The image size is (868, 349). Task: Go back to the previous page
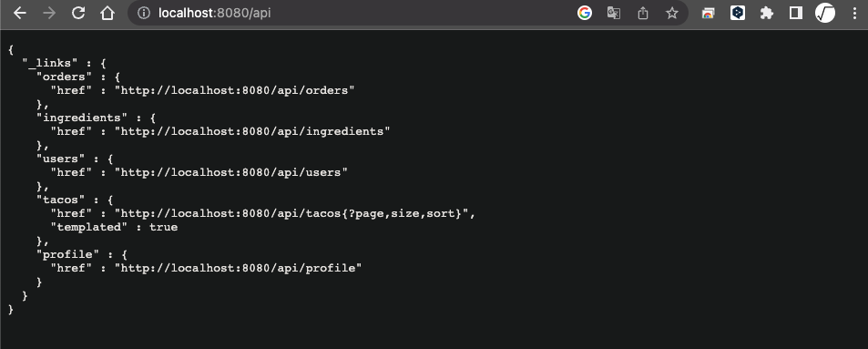coord(20,14)
